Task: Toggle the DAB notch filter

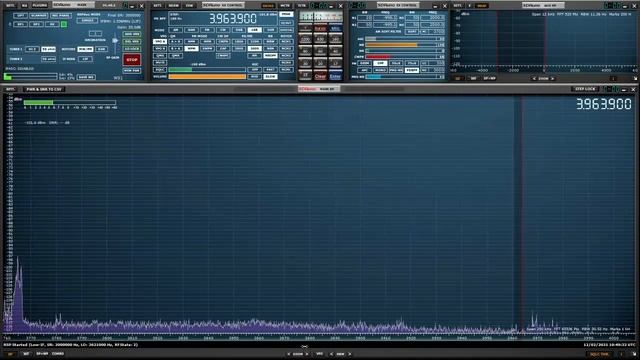Action: (x=101, y=49)
